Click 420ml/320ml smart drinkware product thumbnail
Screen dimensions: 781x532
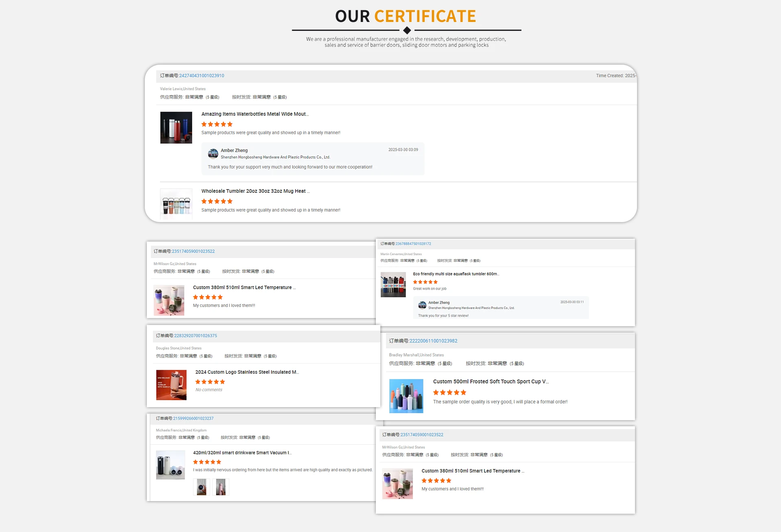point(170,465)
